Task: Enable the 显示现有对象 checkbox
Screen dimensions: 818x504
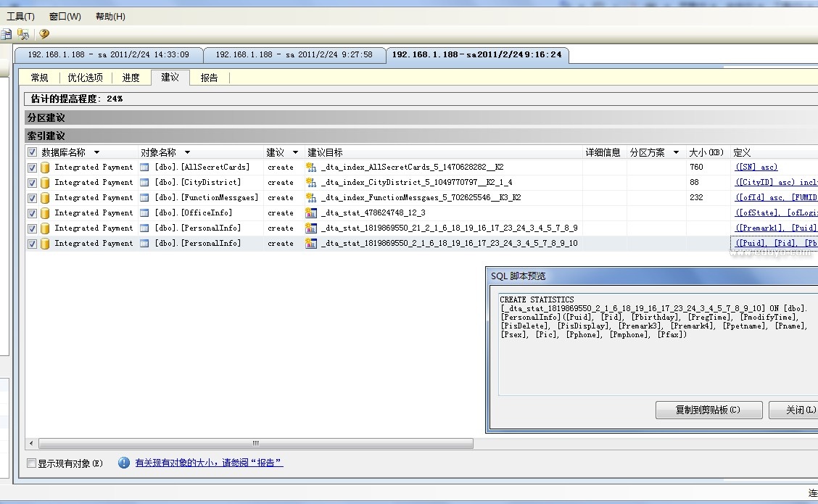Action: point(31,463)
